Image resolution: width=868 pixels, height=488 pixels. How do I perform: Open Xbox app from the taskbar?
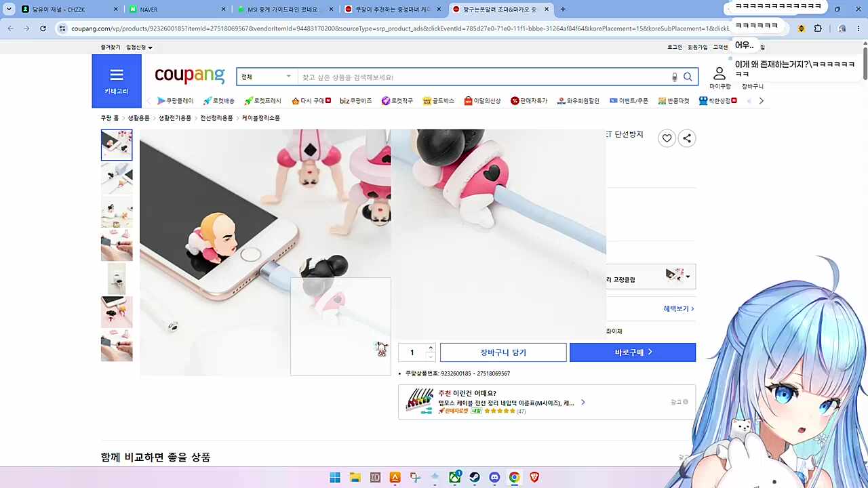tap(454, 477)
